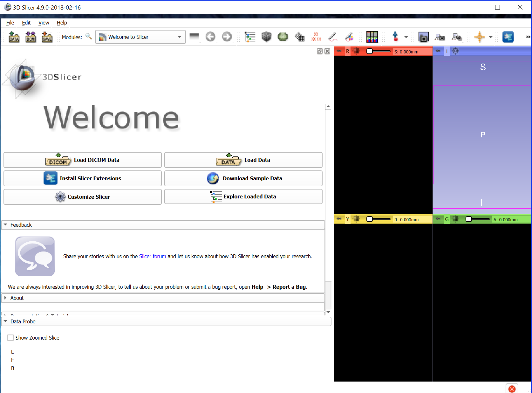532x393 pixels.
Task: Click the scene view capture icon
Action: [x=440, y=37]
